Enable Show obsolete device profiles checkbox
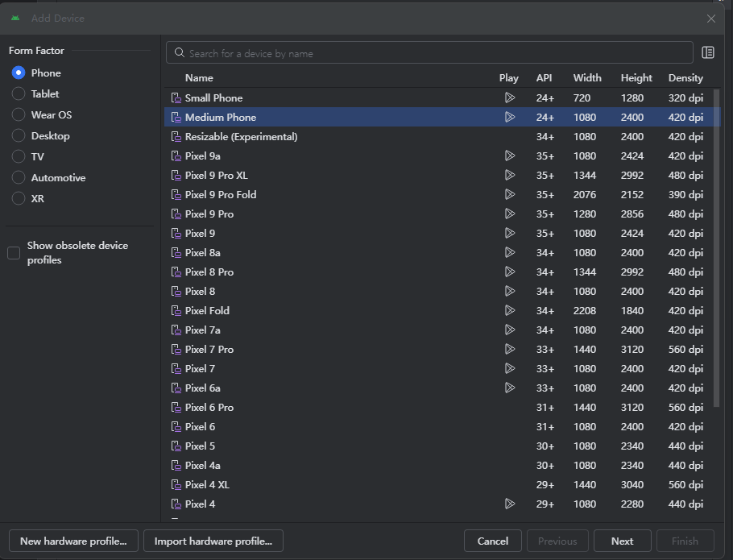The width and height of the screenshot is (733, 560). 14,253
